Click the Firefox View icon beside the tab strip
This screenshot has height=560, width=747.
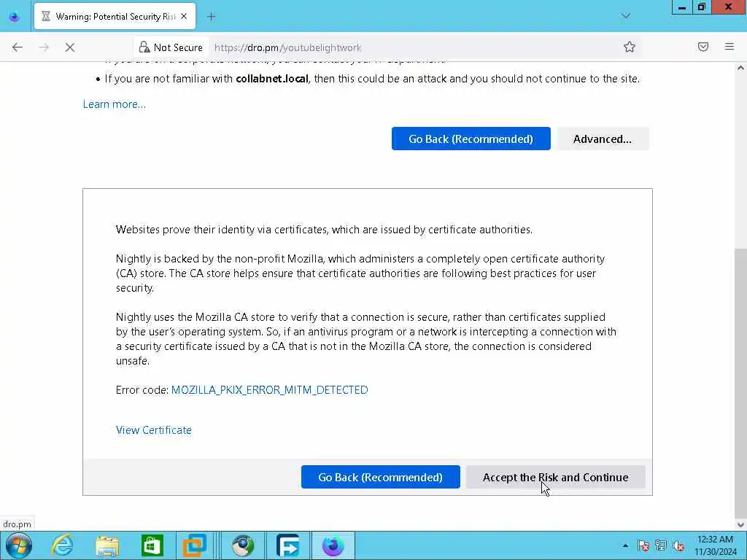pos(15,17)
